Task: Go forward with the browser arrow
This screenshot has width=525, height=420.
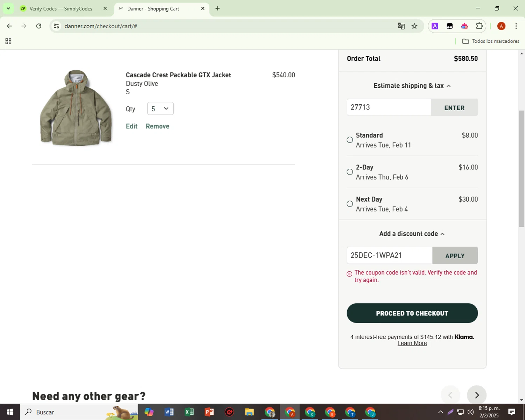Action: coord(24,26)
